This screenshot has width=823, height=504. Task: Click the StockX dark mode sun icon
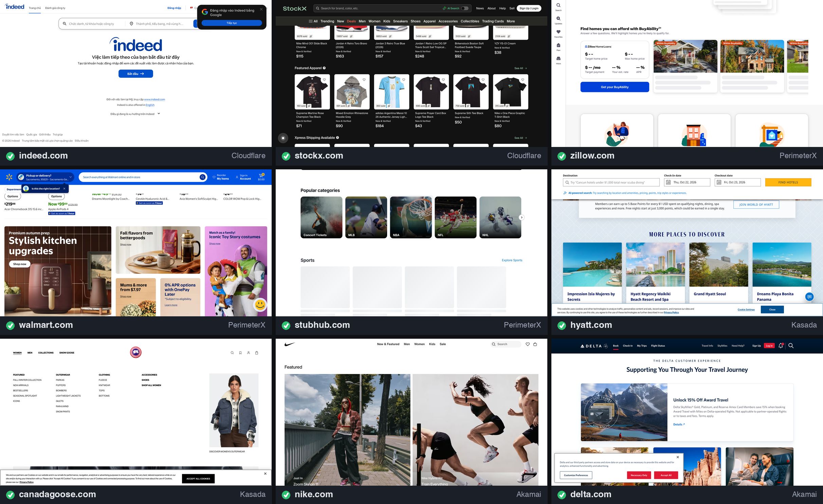tap(283, 138)
